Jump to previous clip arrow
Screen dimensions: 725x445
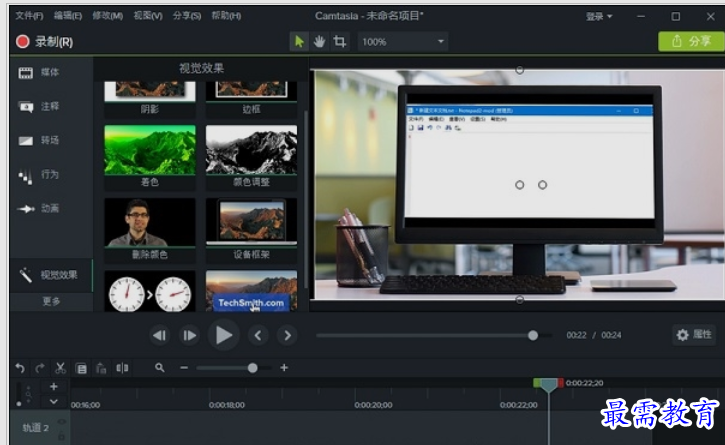(258, 335)
